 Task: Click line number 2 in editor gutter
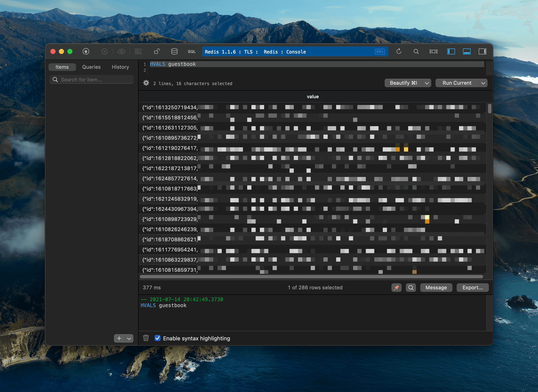(x=145, y=70)
